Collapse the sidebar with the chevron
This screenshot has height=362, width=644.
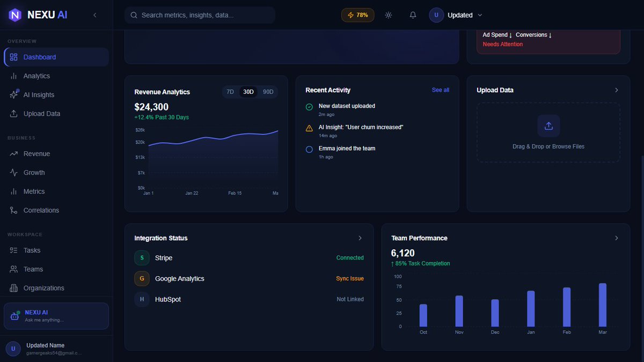click(95, 15)
